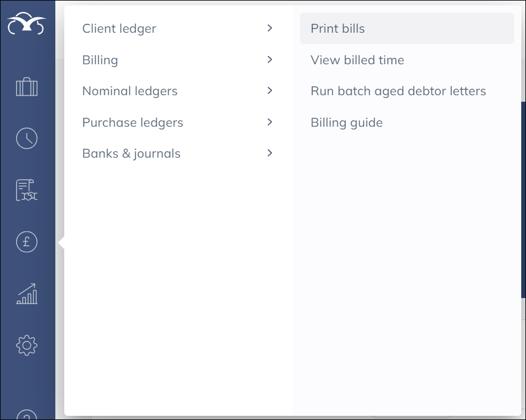Open the pound sign accounts icon
This screenshot has height=420, width=526.
pos(27,242)
